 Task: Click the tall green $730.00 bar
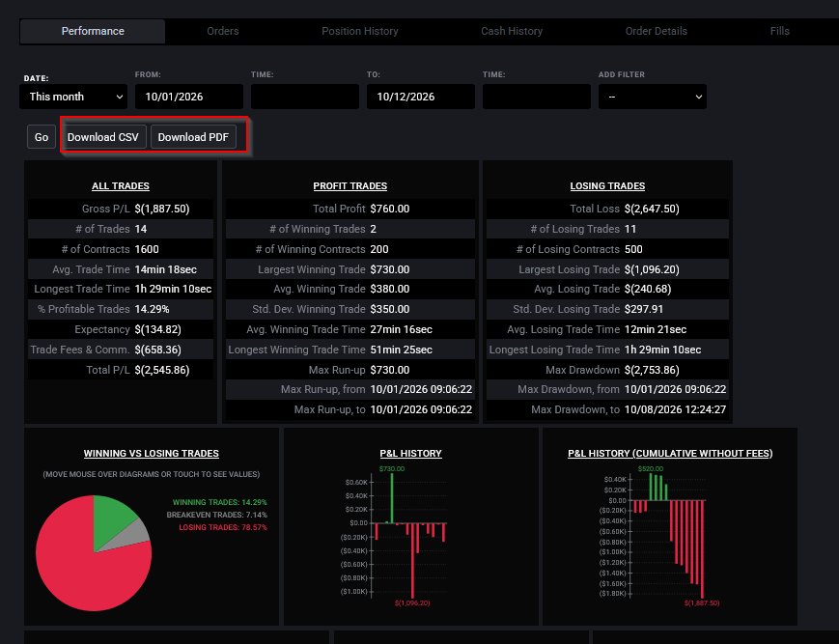point(392,498)
